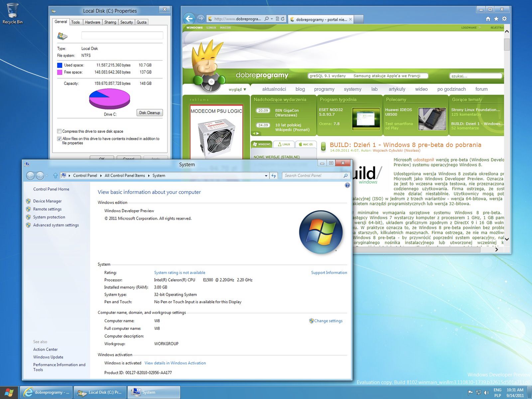Image resolution: width=532 pixels, height=399 pixels.
Task: Open Support Information link
Action: tap(329, 273)
